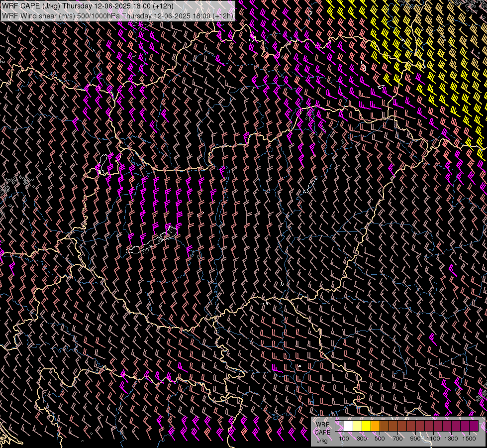The image size is (487, 448).
Task: Click the swatch right of the 1100 tick
Action: click(438, 426)
